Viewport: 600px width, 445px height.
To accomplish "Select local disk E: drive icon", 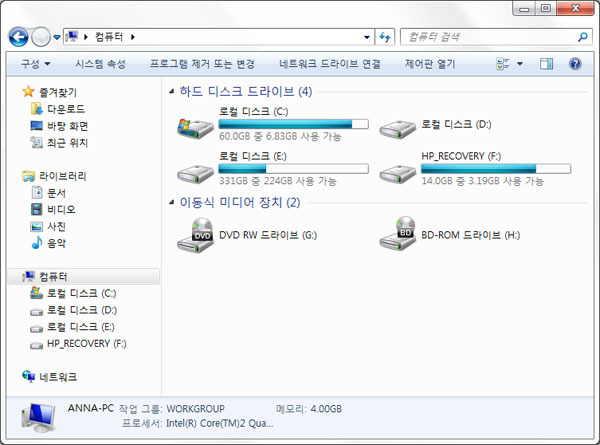I will coord(195,173).
